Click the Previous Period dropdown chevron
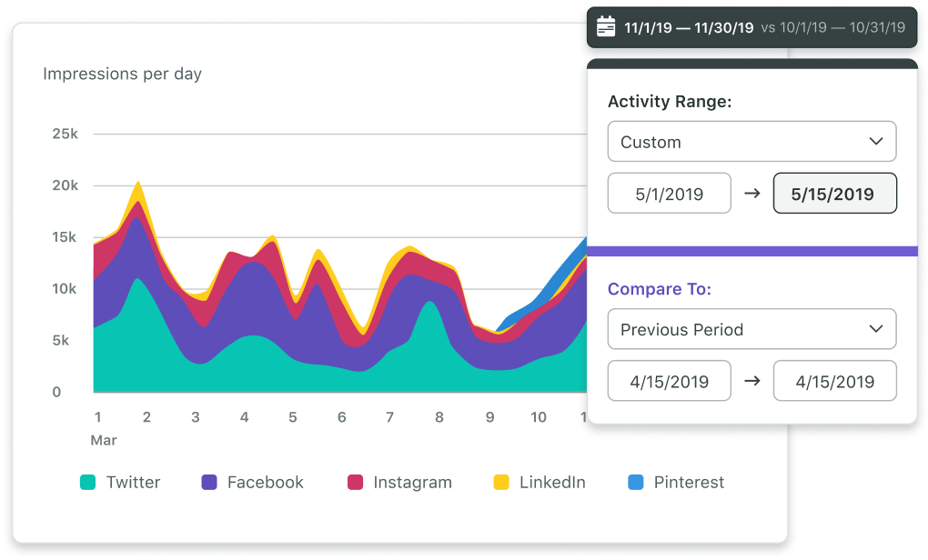928x560 pixels. pos(876,329)
